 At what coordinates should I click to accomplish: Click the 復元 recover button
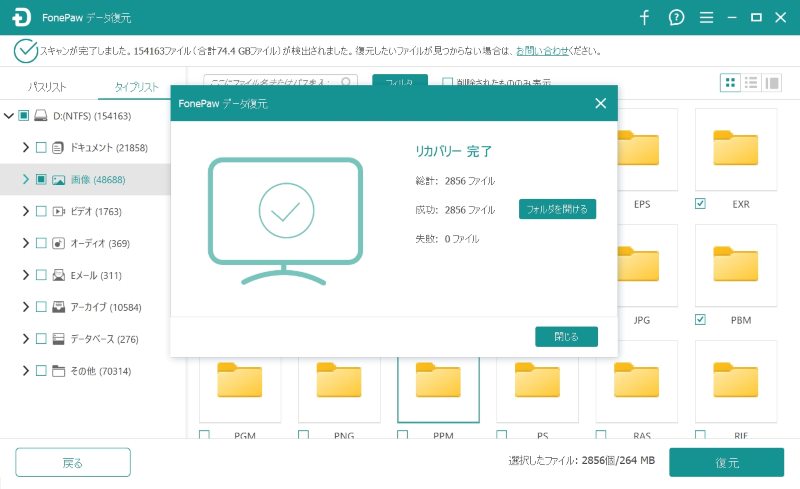point(727,462)
